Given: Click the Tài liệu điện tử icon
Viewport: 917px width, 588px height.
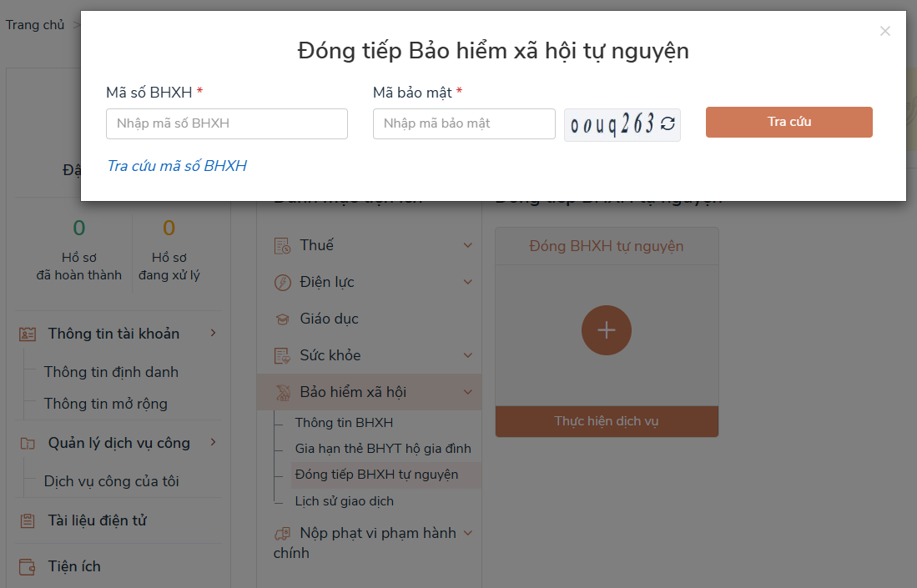Looking at the screenshot, I should (28, 520).
